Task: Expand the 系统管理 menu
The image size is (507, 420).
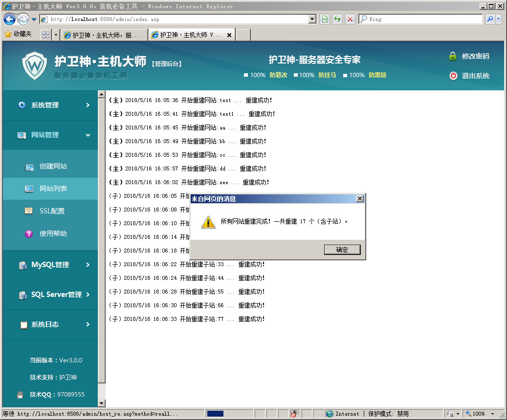Action: pos(50,105)
